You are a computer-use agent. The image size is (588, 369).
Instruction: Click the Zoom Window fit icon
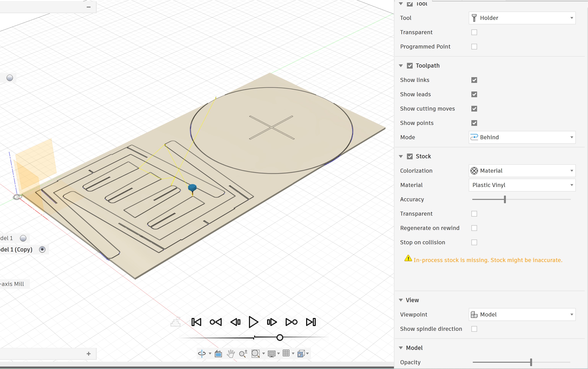[x=255, y=353]
